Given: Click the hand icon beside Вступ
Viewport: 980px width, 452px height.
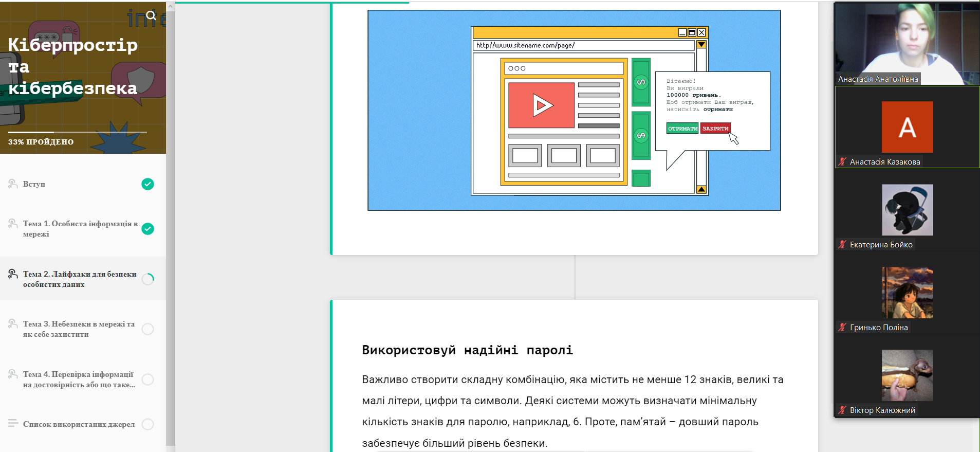Looking at the screenshot, I should 13,184.
